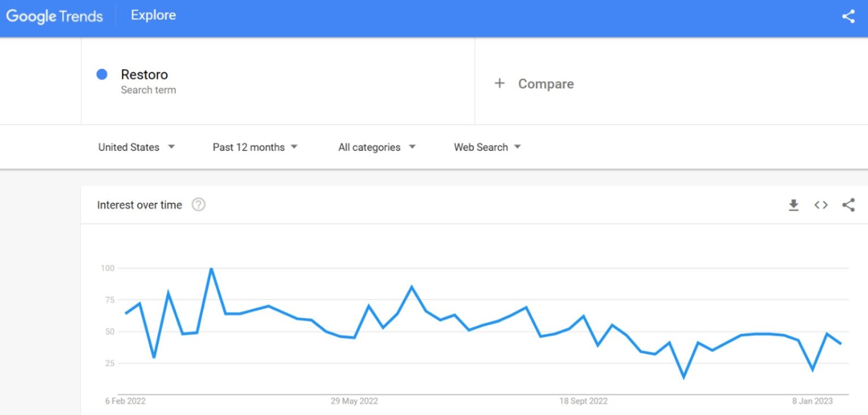The width and height of the screenshot is (868, 415).
Task: Click the 18 Sept 2022 axis label
Action: click(583, 401)
